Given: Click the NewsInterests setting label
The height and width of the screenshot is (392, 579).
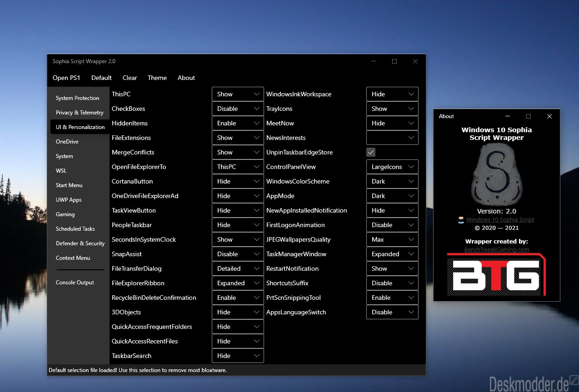Looking at the screenshot, I should (x=286, y=138).
